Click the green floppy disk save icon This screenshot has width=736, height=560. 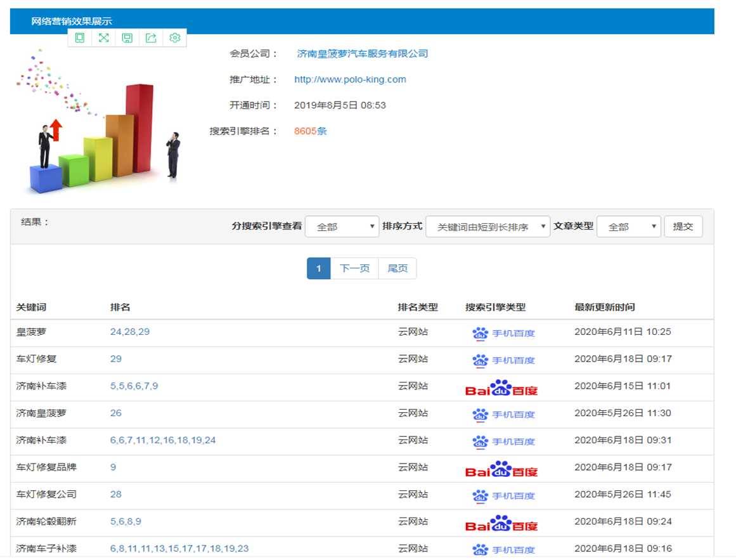point(127,38)
